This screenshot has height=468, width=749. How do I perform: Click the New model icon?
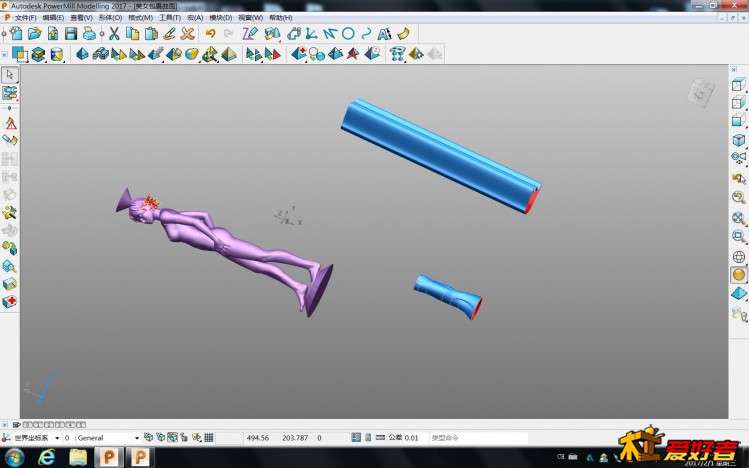(x=16, y=33)
